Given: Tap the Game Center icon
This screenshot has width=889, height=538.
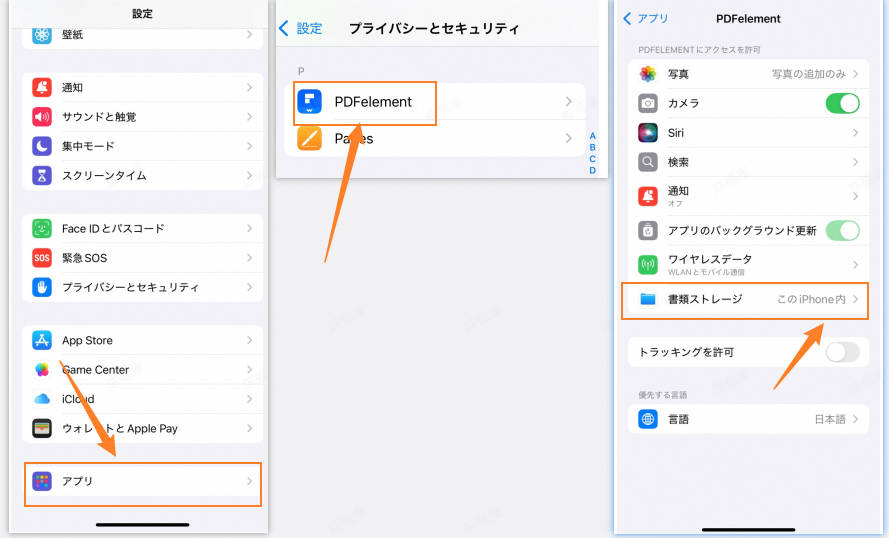Looking at the screenshot, I should pyautogui.click(x=41, y=370).
